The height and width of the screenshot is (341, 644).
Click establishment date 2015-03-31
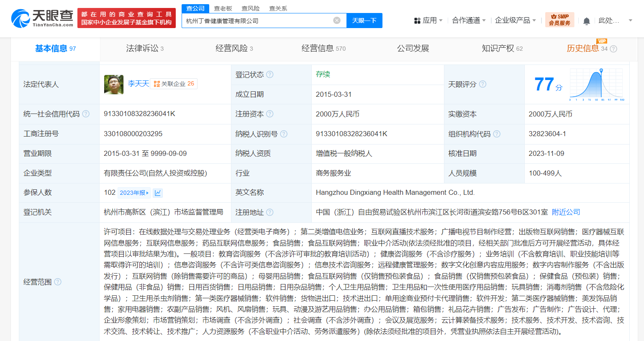[334, 95]
